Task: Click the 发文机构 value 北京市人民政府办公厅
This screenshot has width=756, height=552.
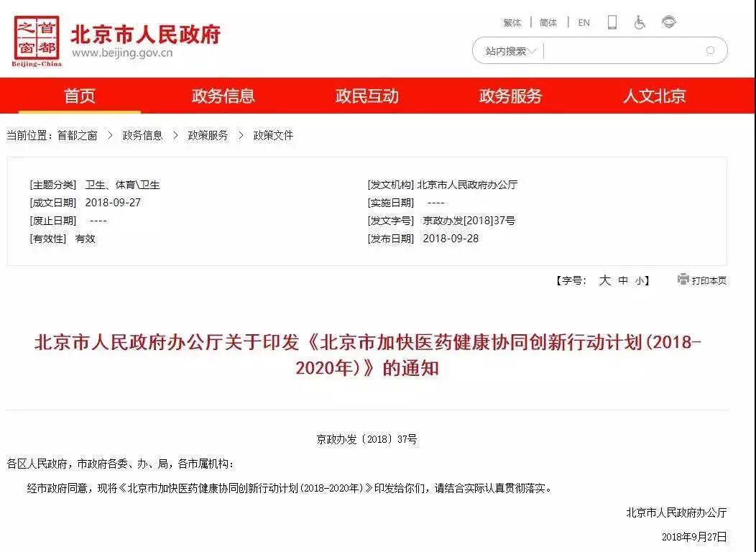Action: pos(467,185)
